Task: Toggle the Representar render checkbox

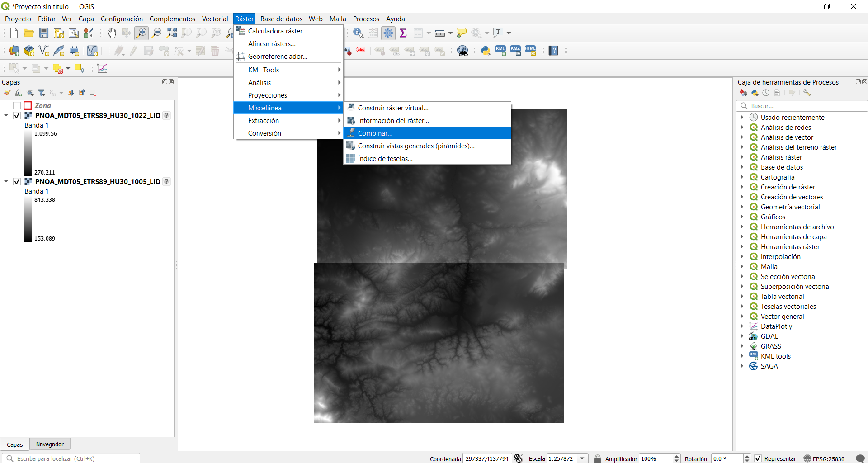Action: tap(758, 458)
